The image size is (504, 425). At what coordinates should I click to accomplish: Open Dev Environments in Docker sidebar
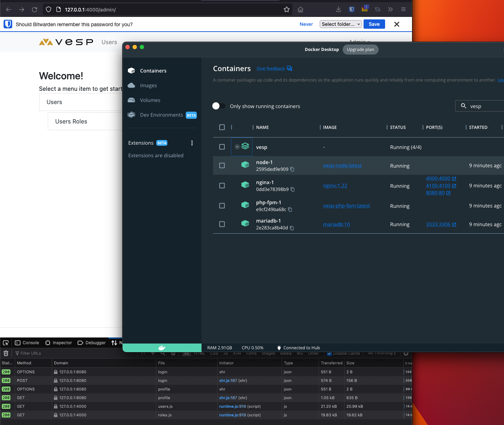click(161, 115)
